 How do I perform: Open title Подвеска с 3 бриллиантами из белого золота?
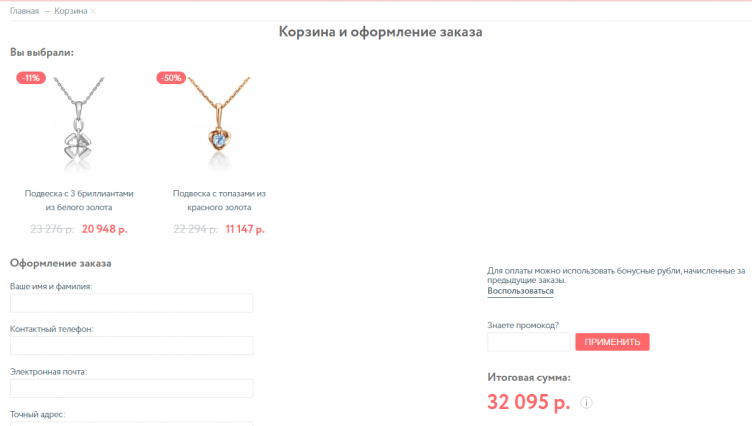(x=79, y=200)
